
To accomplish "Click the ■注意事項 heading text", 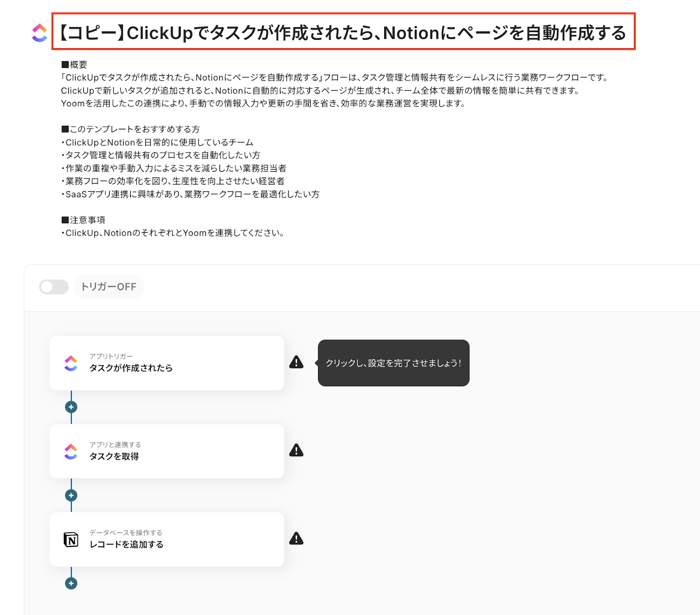I will (83, 220).
